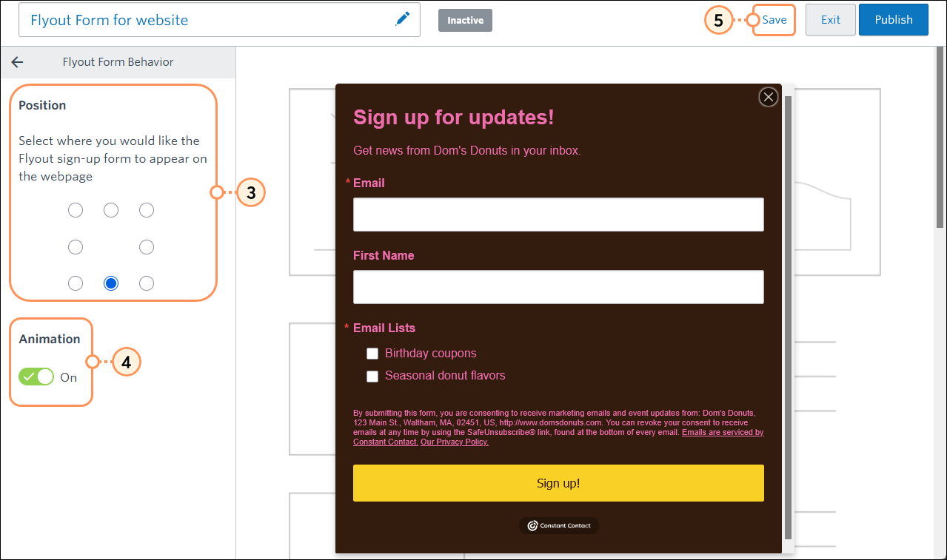Click inside the Email input field
This screenshot has width=947, height=560.
click(x=558, y=214)
